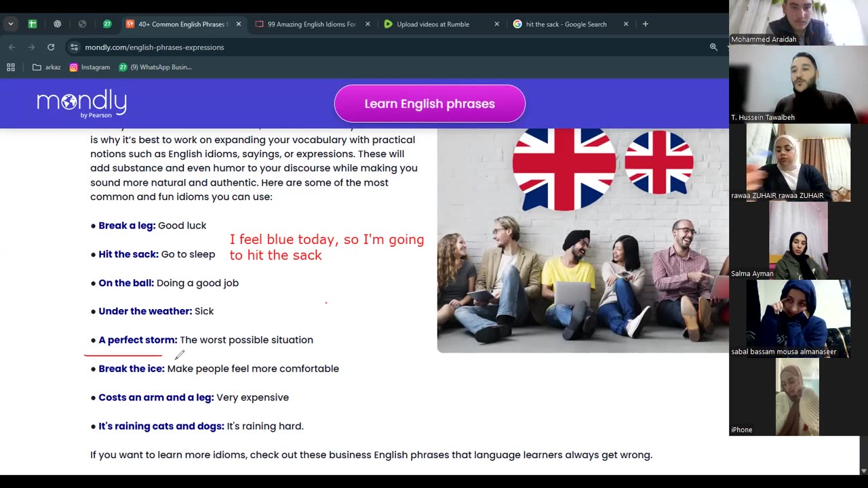Reload the current page
This screenshot has width=868, height=488.
(51, 47)
